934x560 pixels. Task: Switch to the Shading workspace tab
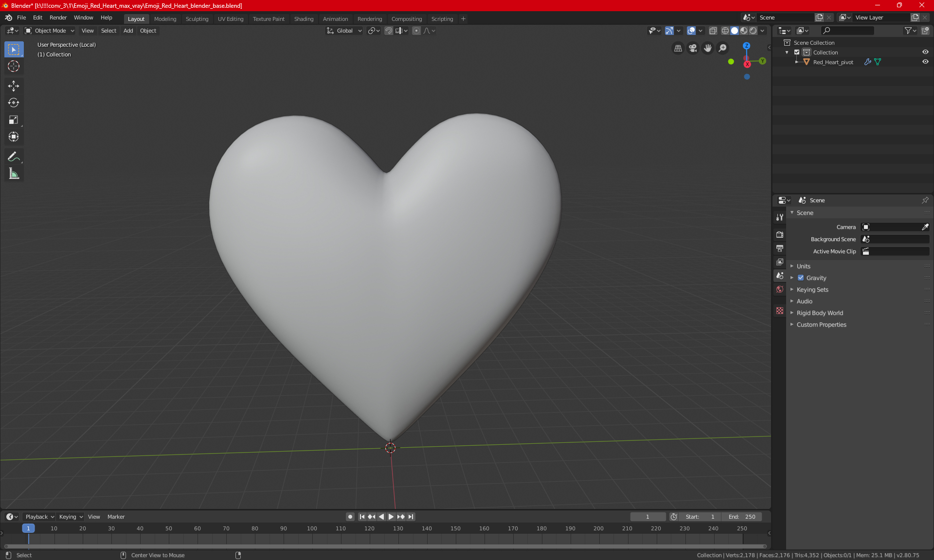pyautogui.click(x=304, y=19)
